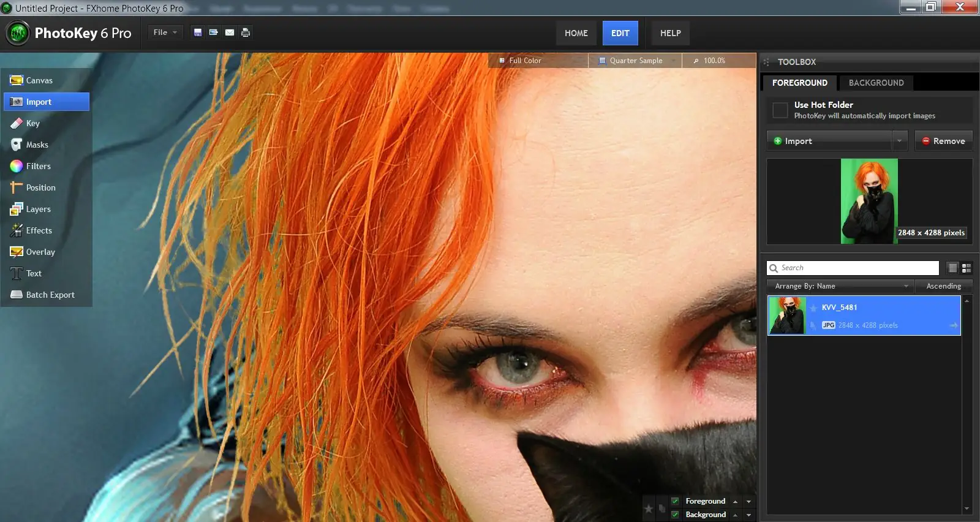Toggle the Background layer visibility checkbox
The image size is (980, 522).
pyautogui.click(x=675, y=515)
